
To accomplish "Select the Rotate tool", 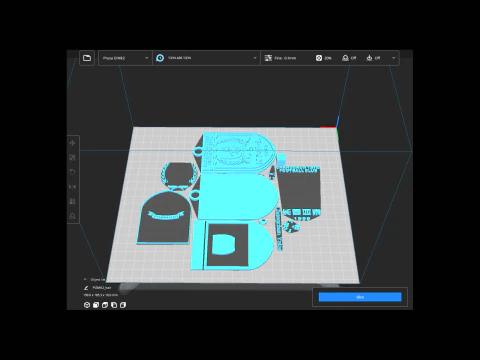I will pos(72,172).
